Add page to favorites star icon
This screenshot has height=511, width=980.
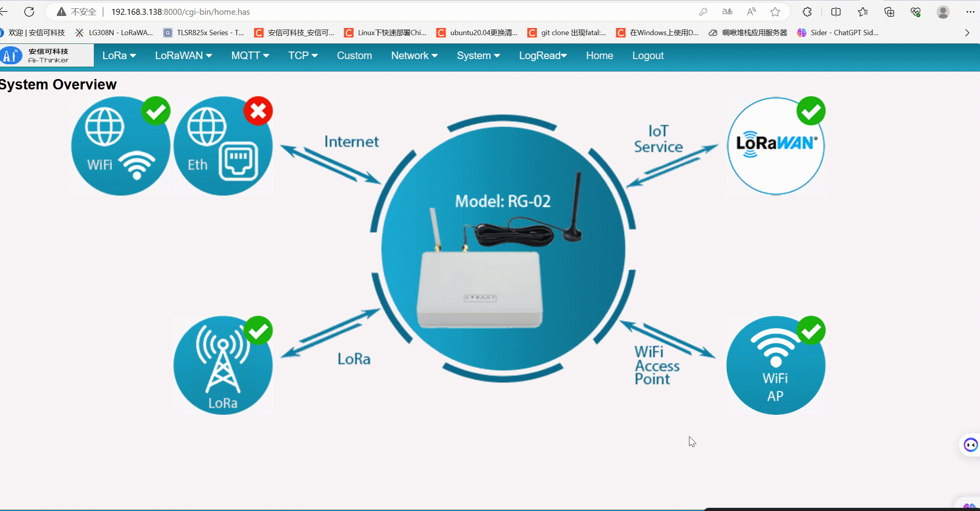(775, 12)
